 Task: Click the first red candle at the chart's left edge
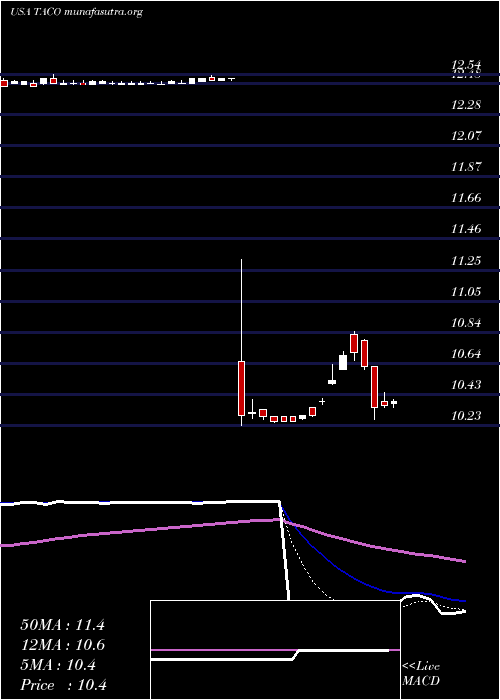click(x=4, y=83)
